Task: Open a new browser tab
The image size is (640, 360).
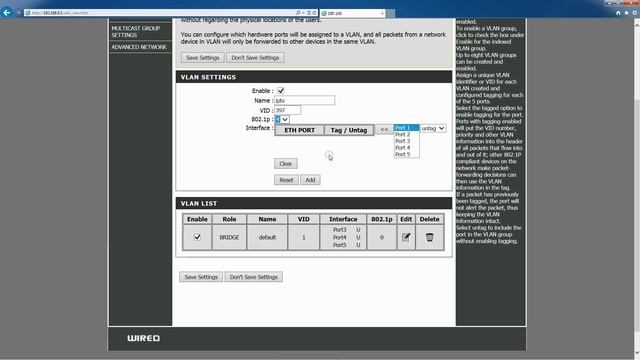Action: coord(391,13)
